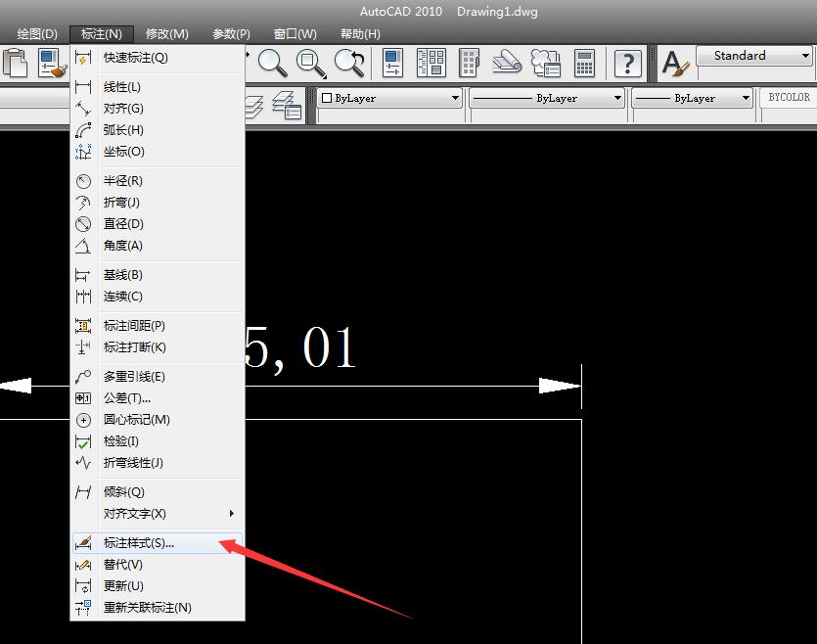The width and height of the screenshot is (817, 644).
Task: Open the 窗口(W) menu
Action: tap(295, 32)
